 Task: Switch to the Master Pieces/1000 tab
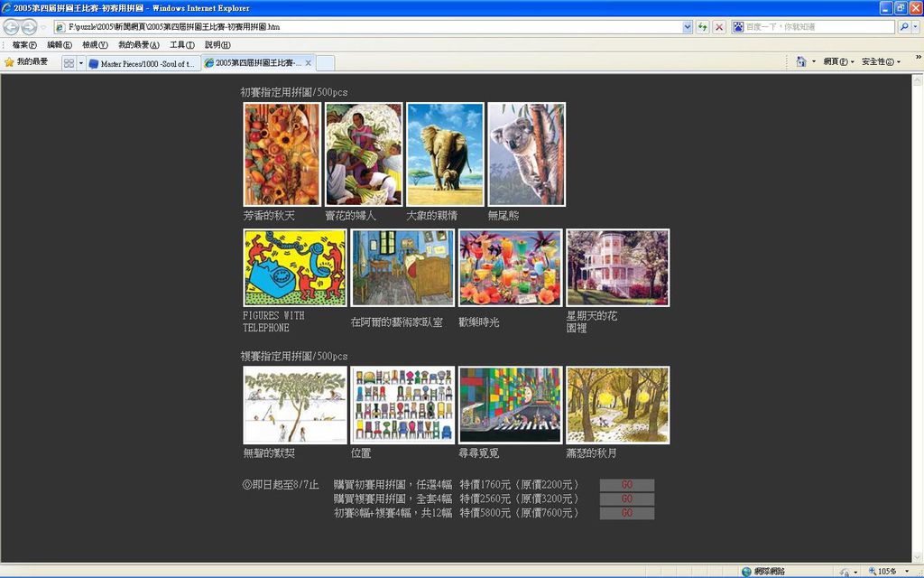pyautogui.click(x=143, y=64)
